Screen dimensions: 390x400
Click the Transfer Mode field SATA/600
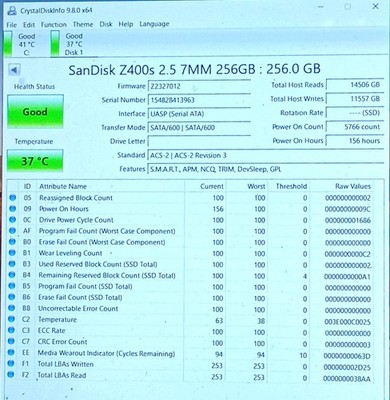pos(199,127)
